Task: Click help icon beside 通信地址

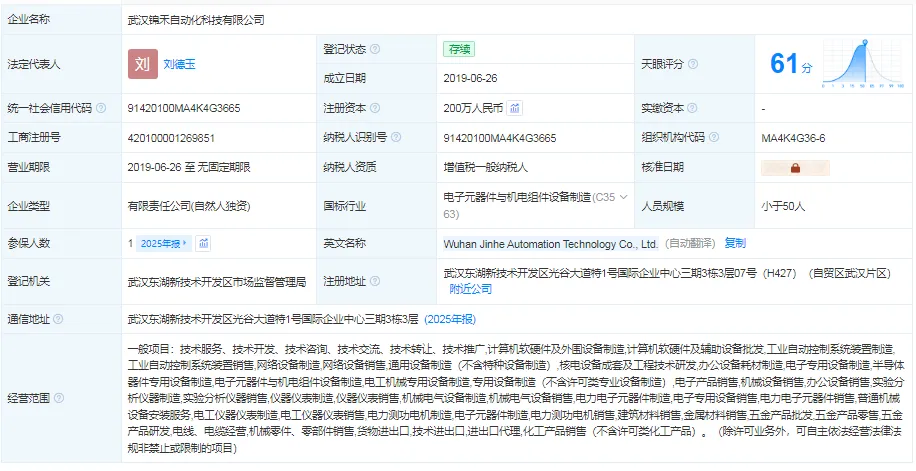Action: (58, 319)
